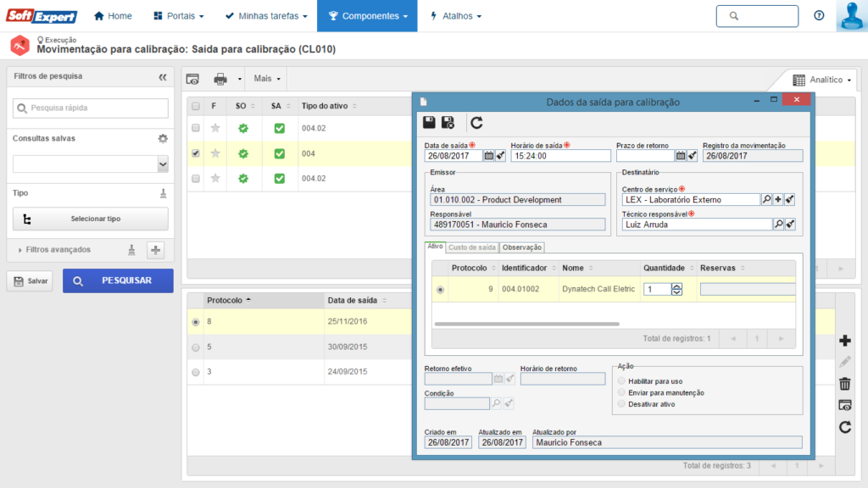Clear the Técnico responsável field

790,225
